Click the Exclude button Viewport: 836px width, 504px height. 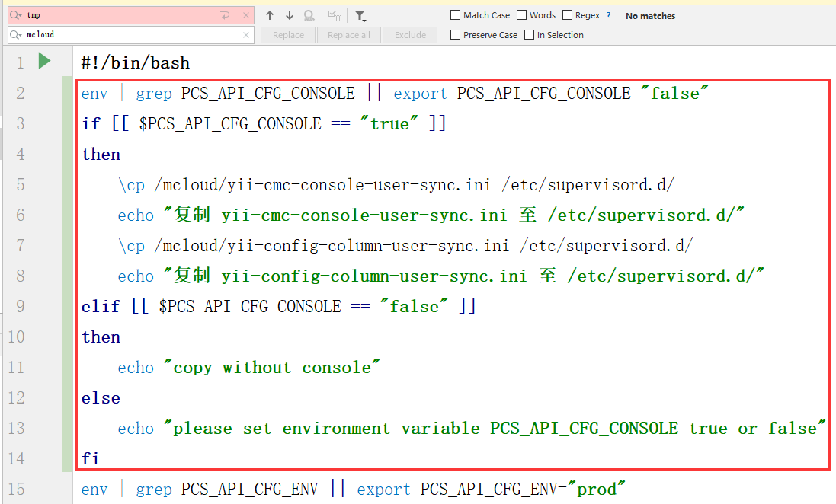[x=410, y=35]
